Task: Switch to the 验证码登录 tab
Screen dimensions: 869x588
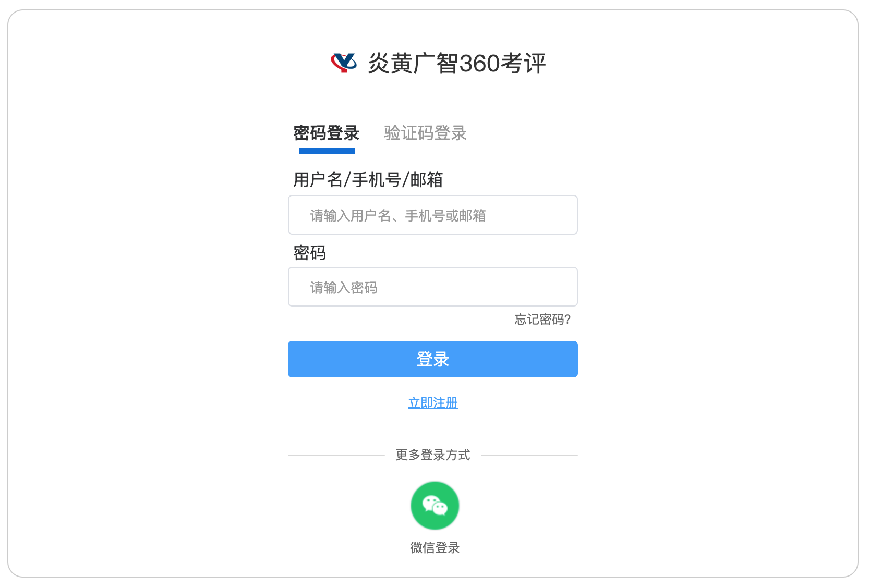Action: [x=425, y=133]
